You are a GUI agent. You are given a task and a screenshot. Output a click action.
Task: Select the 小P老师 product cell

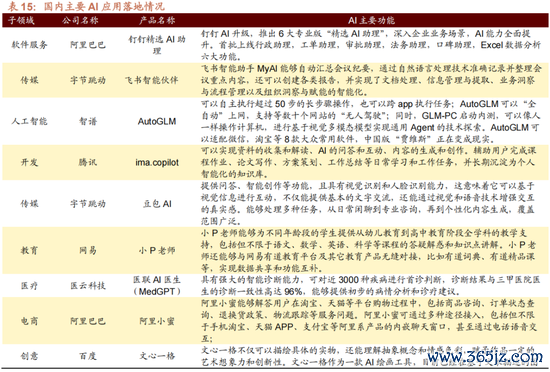coord(157,250)
